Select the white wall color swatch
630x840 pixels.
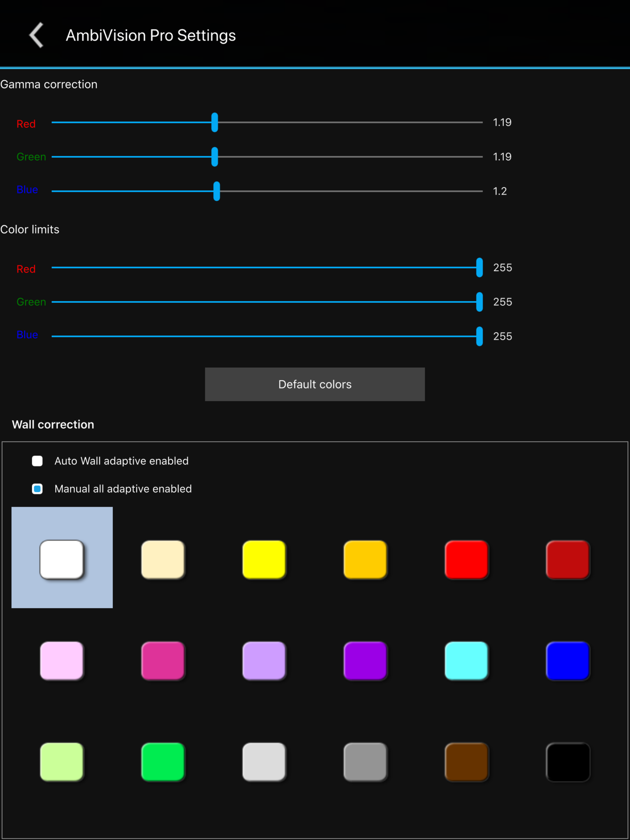pos(62,560)
